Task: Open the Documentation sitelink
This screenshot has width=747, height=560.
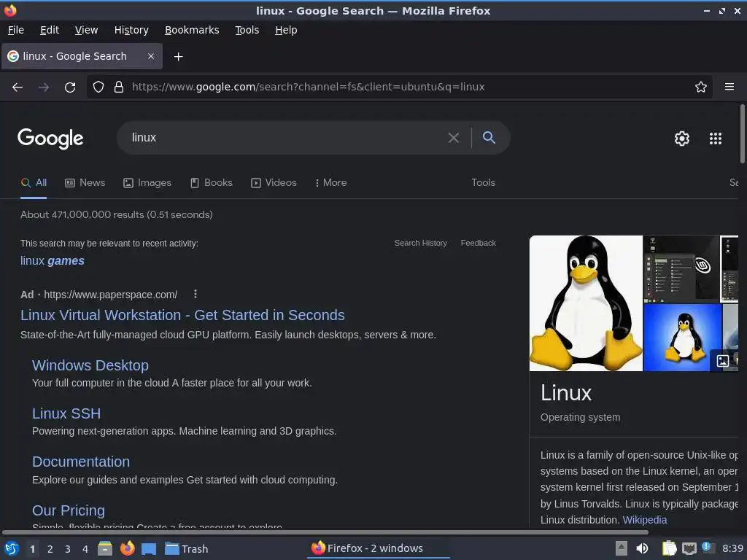Action: [81, 462]
